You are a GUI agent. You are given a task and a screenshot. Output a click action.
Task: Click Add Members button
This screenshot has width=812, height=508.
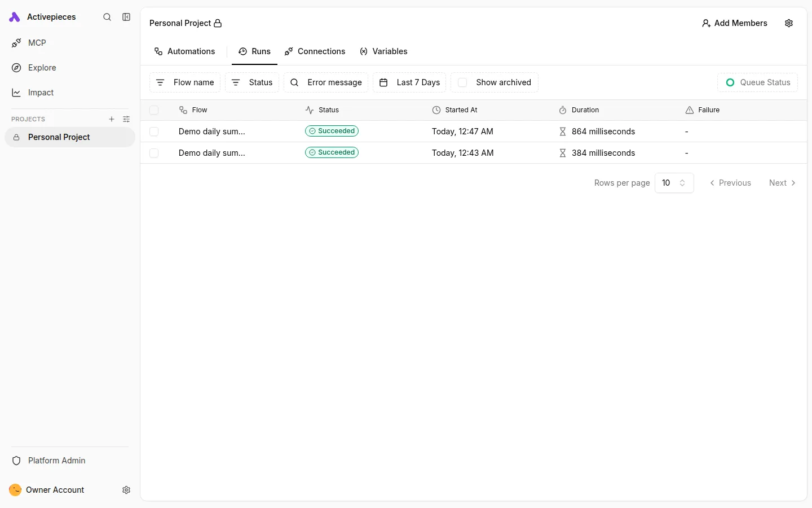(x=734, y=23)
